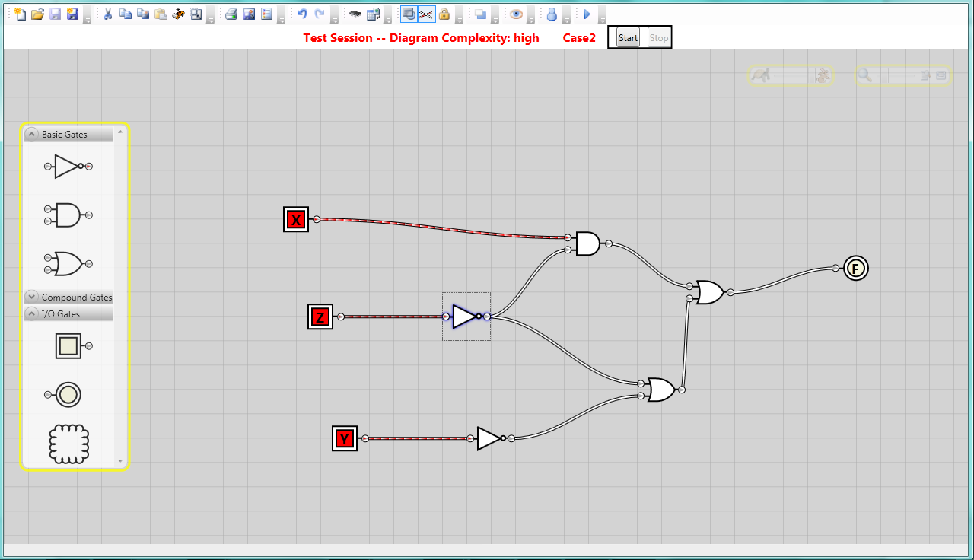The width and height of the screenshot is (974, 560).
Task: Open dropdown arrow next to the lock icon
Action: (459, 16)
